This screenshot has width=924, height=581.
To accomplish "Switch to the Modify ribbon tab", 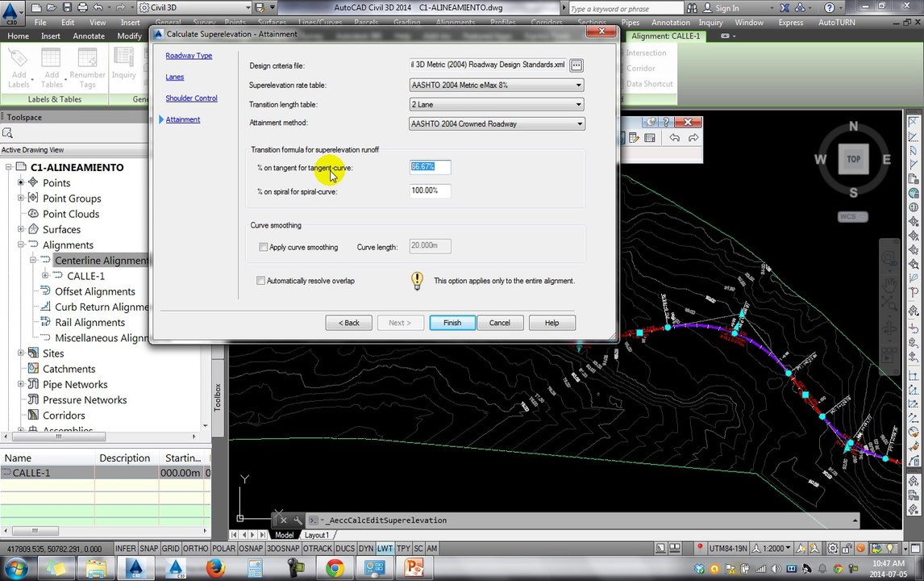I will (129, 36).
